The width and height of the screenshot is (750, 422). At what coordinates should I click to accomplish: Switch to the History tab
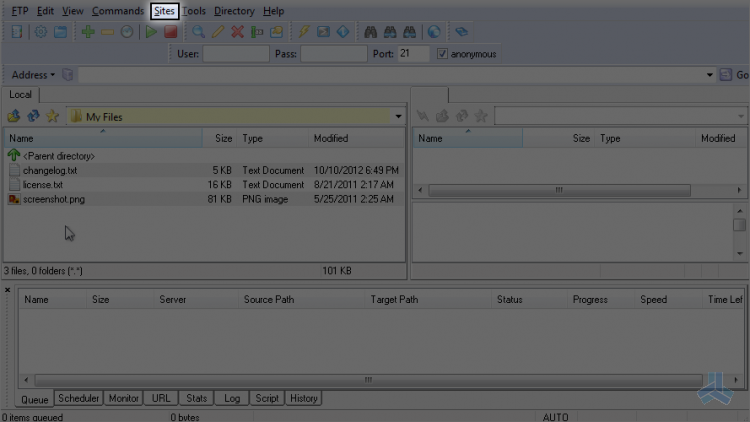(304, 398)
